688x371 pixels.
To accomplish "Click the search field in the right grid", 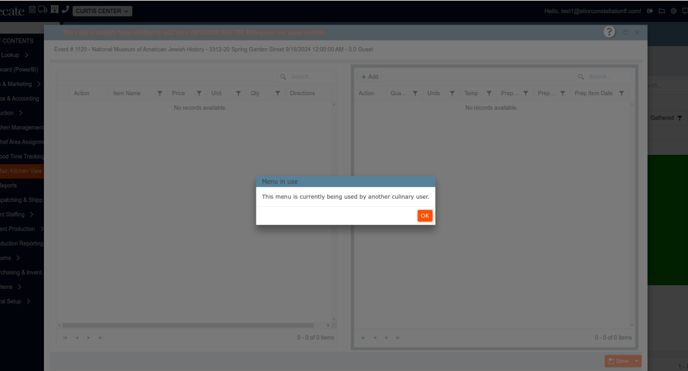I will point(604,77).
